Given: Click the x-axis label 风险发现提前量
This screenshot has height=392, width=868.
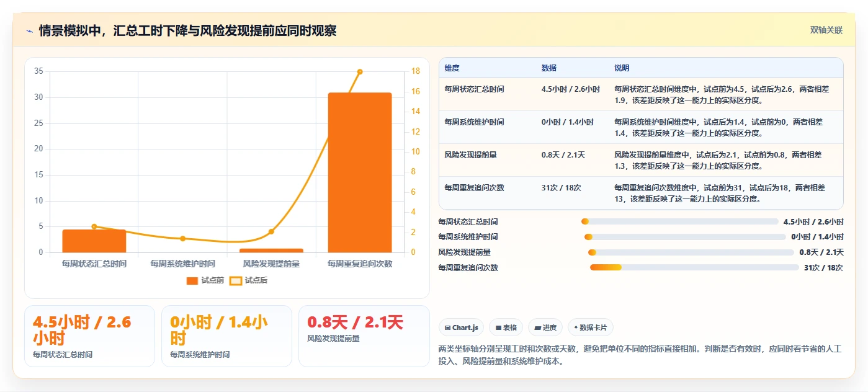Looking at the screenshot, I should pyautogui.click(x=271, y=264).
